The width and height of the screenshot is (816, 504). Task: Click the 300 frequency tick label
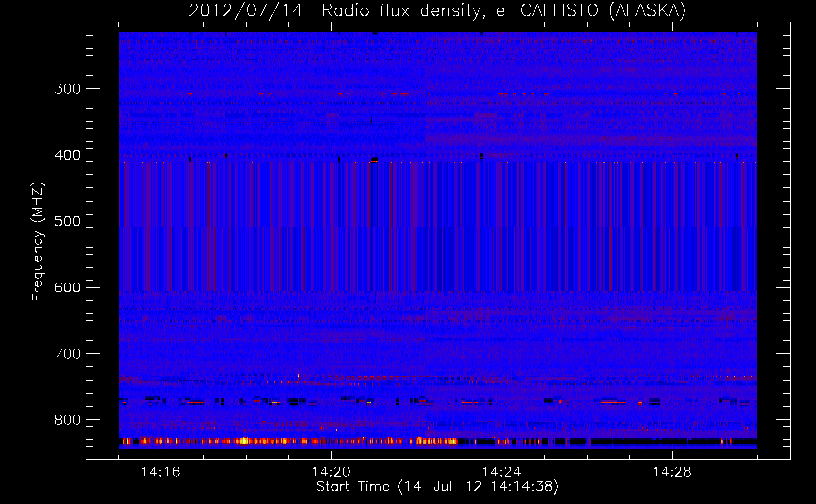point(68,89)
